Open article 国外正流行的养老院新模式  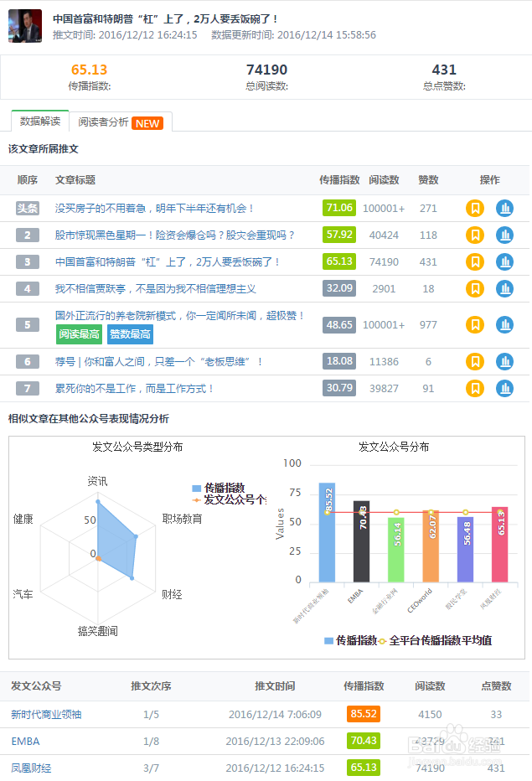pyautogui.click(x=179, y=316)
